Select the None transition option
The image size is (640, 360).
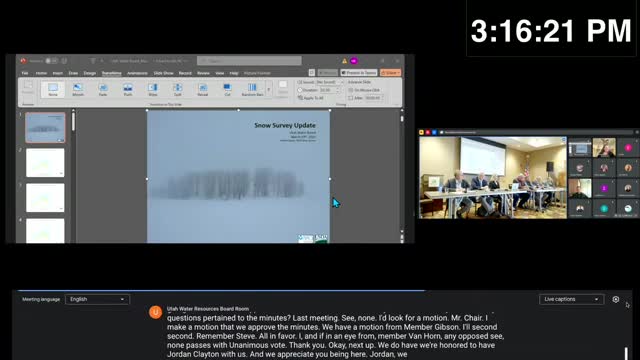53,89
